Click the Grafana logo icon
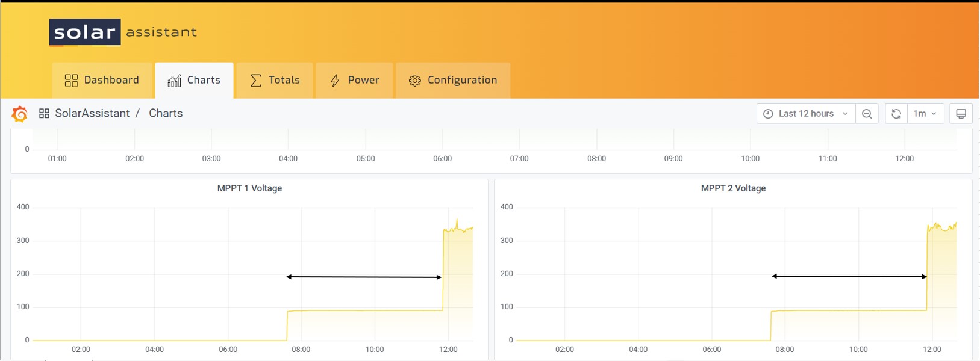This screenshot has height=361, width=980. (20, 114)
